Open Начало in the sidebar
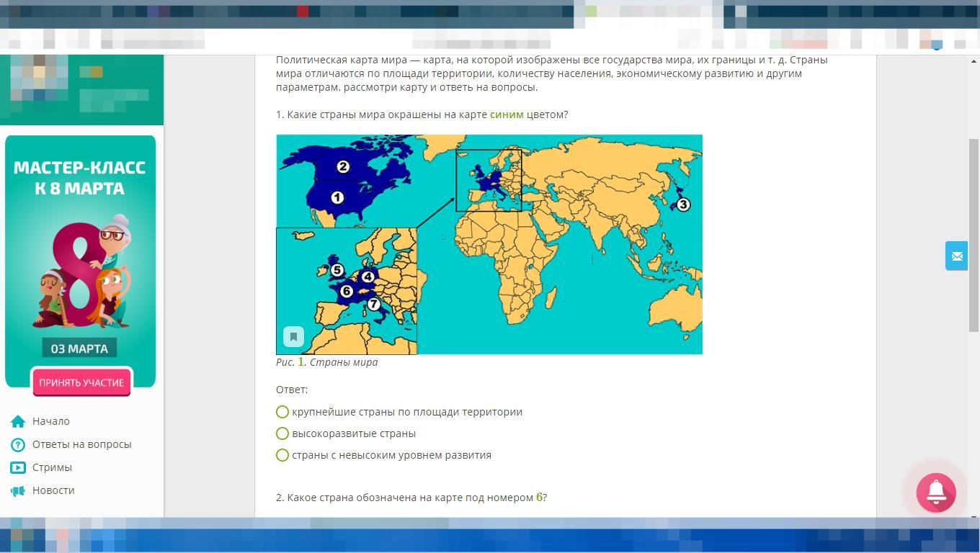Image resolution: width=980 pixels, height=553 pixels. [51, 421]
